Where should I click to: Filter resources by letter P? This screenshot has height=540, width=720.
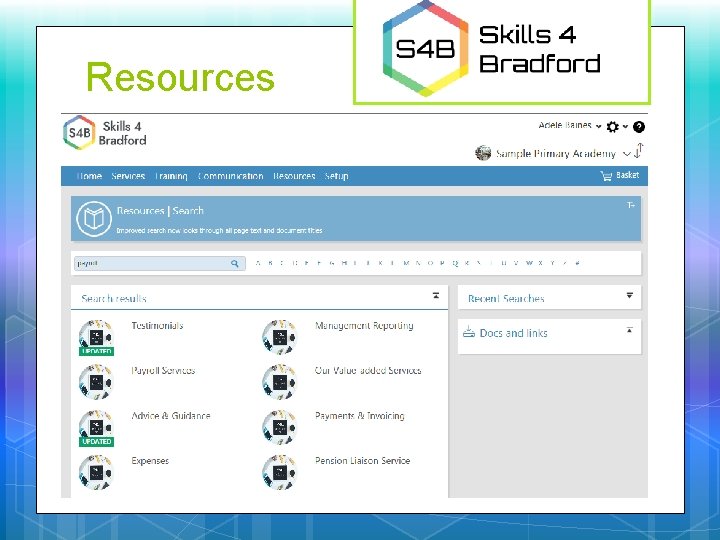442,263
